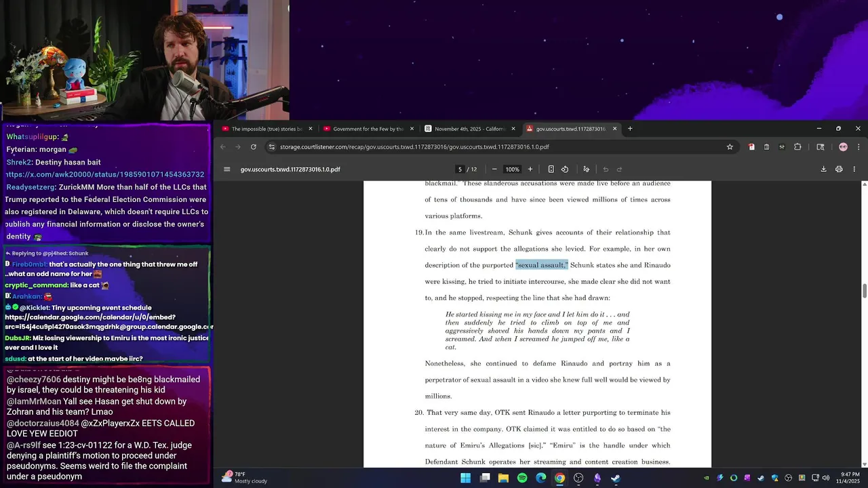Zoom out the PDF with minus button

tap(494, 169)
